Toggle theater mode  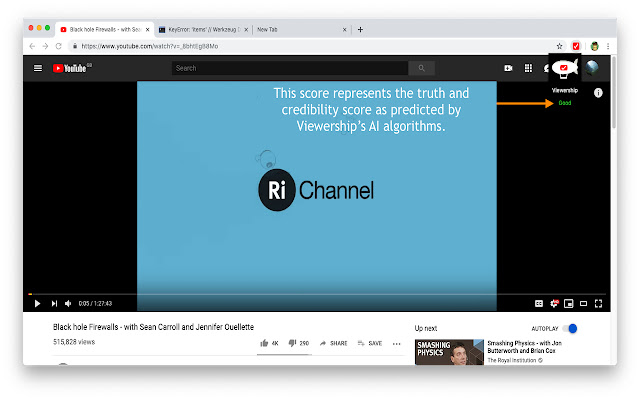583,303
